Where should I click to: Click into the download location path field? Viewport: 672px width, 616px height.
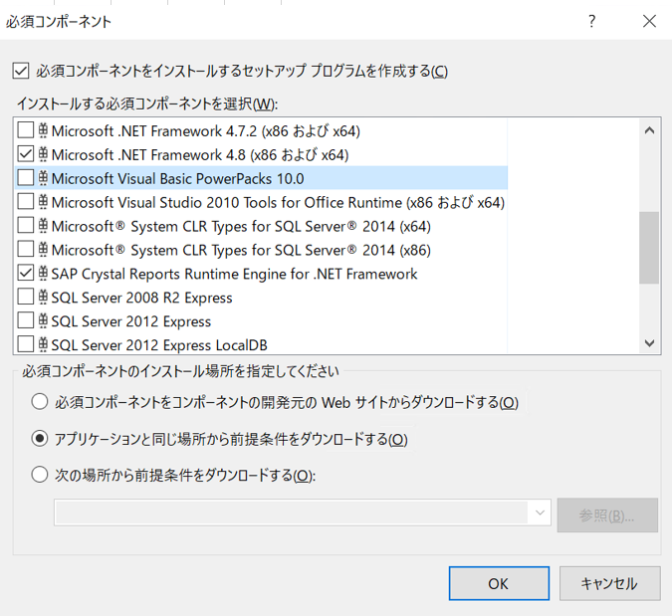(292, 513)
